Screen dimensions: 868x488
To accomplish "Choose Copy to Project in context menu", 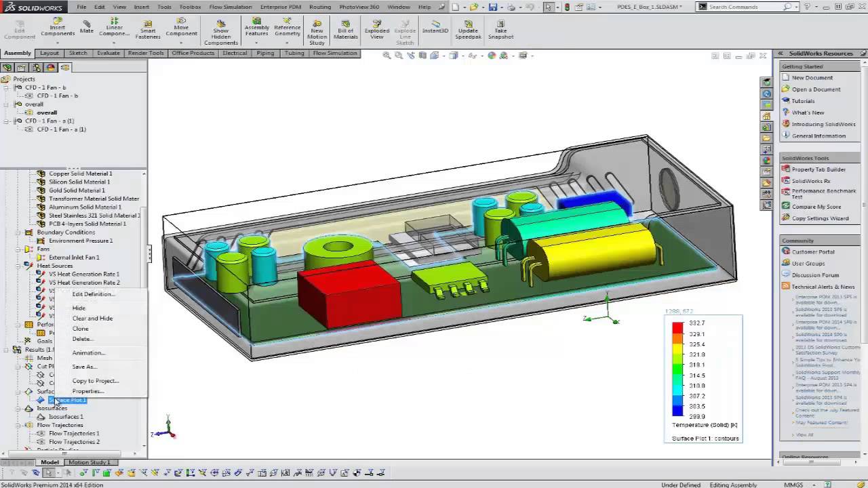I will 96,381.
